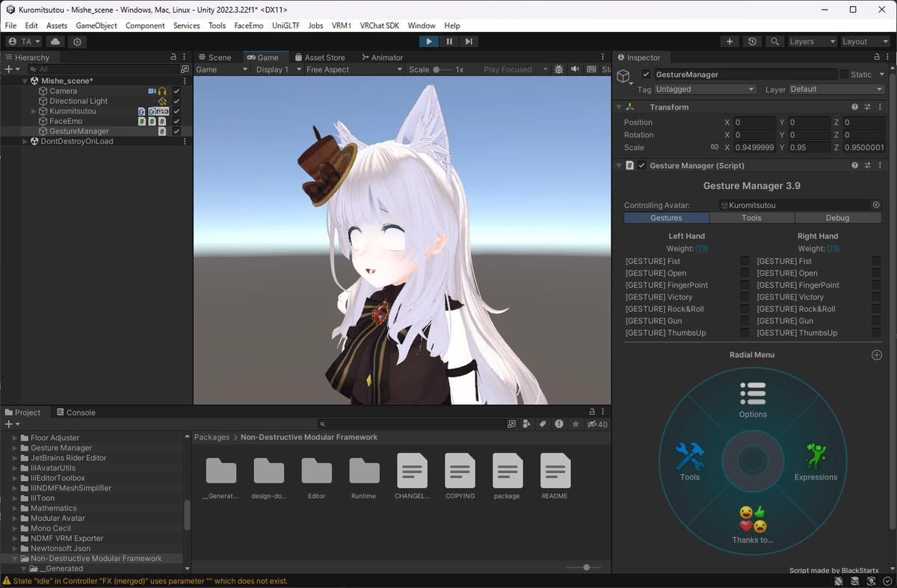This screenshot has width=897, height=588.
Task: Open the Tag Untagged dropdown
Action: 705,89
